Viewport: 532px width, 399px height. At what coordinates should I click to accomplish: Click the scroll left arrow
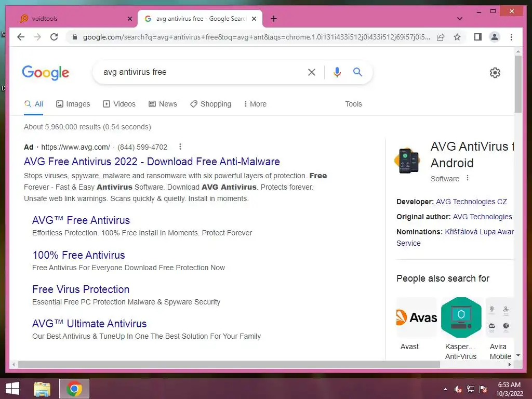[x=14, y=364]
